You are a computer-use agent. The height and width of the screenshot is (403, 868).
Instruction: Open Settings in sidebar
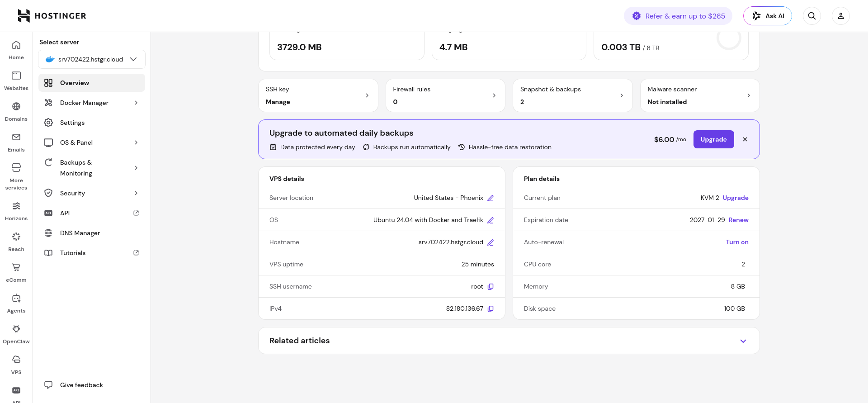(92, 123)
